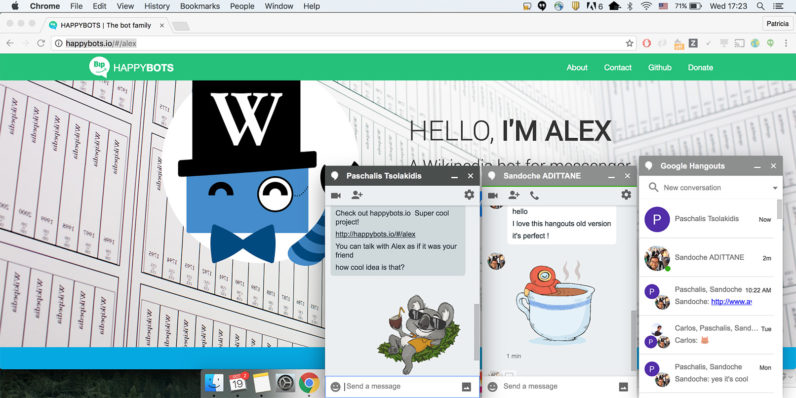This screenshot has width=796, height=398.
Task: Open the Carlos, Paschalis, Sand... group conversation
Action: (x=708, y=335)
